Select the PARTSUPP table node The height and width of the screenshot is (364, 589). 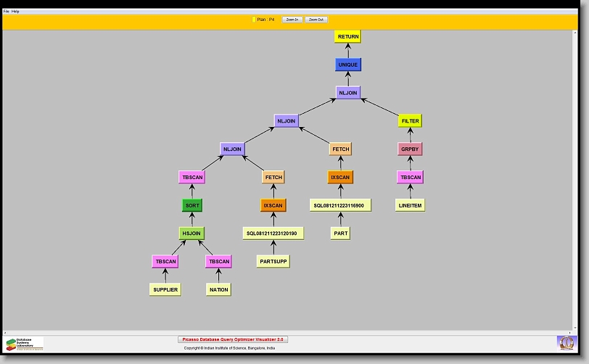(273, 261)
